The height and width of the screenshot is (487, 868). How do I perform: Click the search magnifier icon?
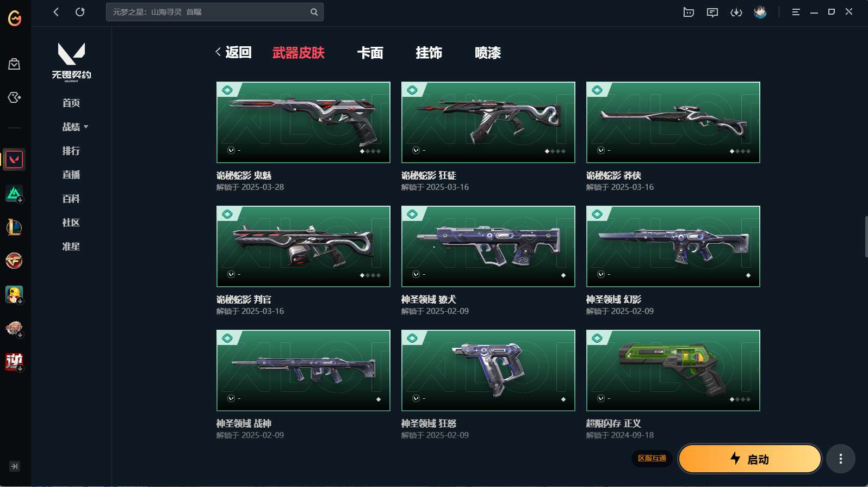314,12
